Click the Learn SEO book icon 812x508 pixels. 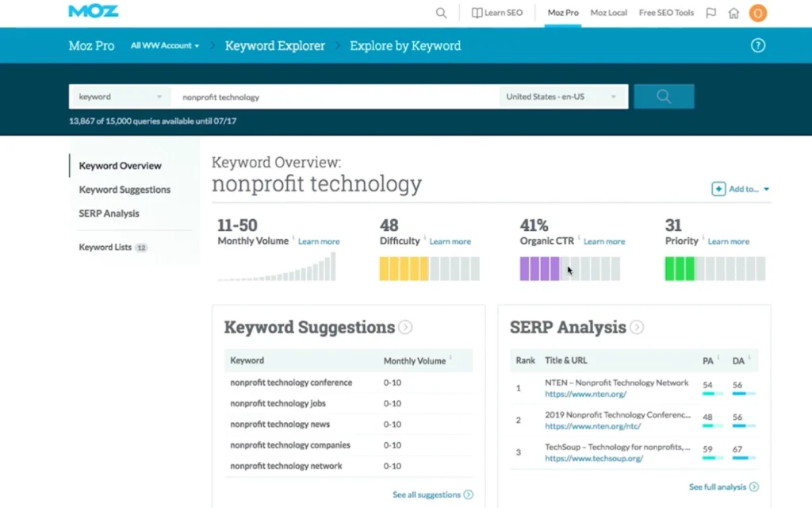(x=477, y=13)
